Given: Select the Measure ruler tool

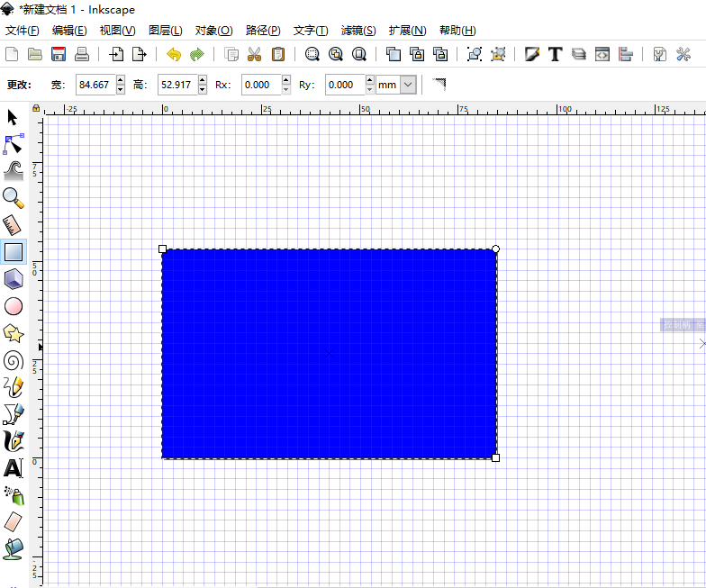Looking at the screenshot, I should coord(13,225).
